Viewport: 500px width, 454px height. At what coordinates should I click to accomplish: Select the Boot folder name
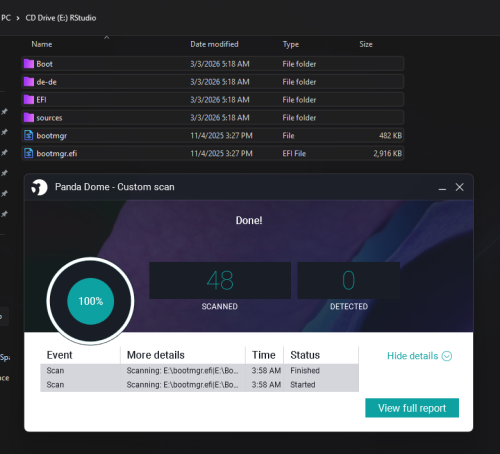coord(44,64)
